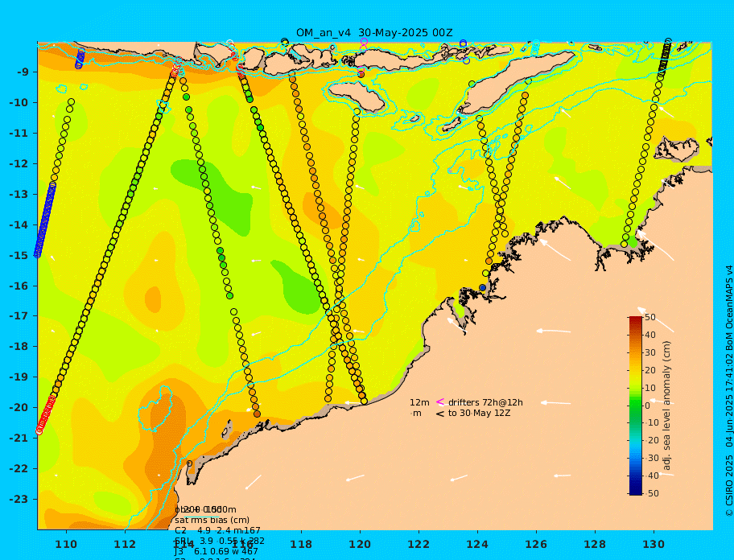Click the red circle cluster near latitude -20.5

coord(45,414)
